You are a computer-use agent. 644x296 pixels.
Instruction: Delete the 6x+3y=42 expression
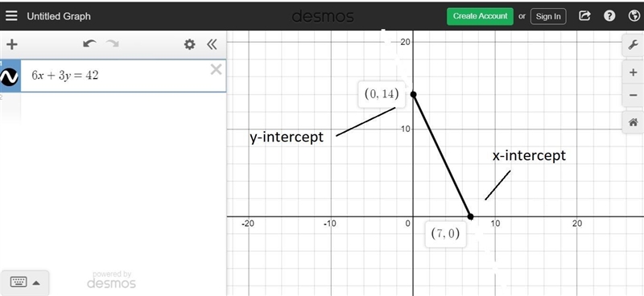coord(216,70)
